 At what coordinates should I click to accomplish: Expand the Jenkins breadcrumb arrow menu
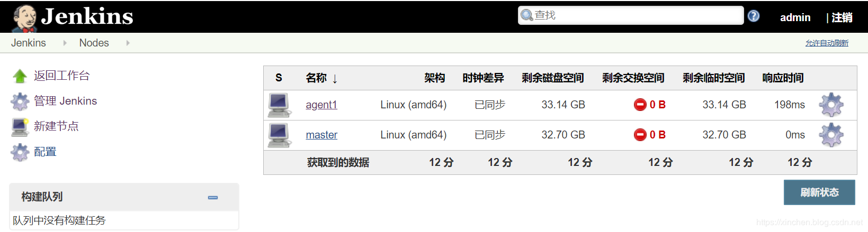tap(65, 43)
